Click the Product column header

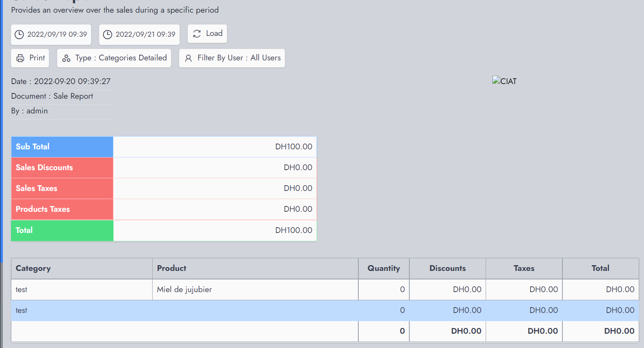point(255,268)
